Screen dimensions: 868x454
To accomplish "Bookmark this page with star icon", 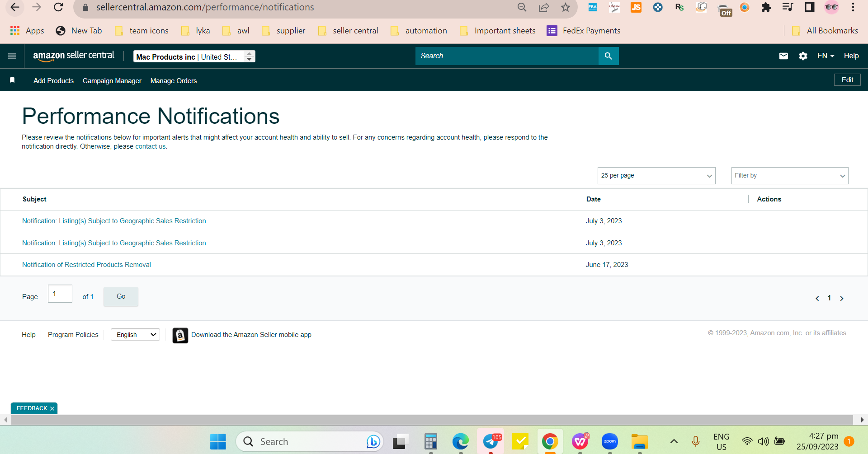I will tap(566, 7).
